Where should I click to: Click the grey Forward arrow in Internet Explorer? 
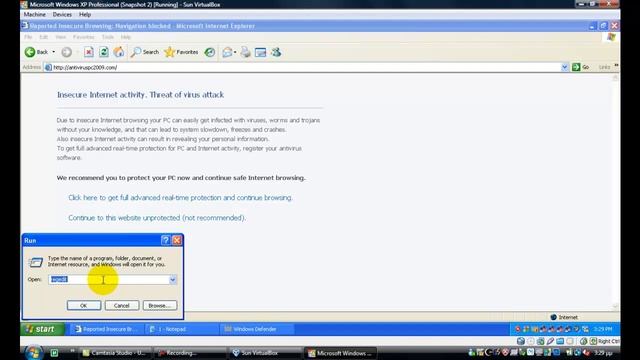[x=67, y=52]
